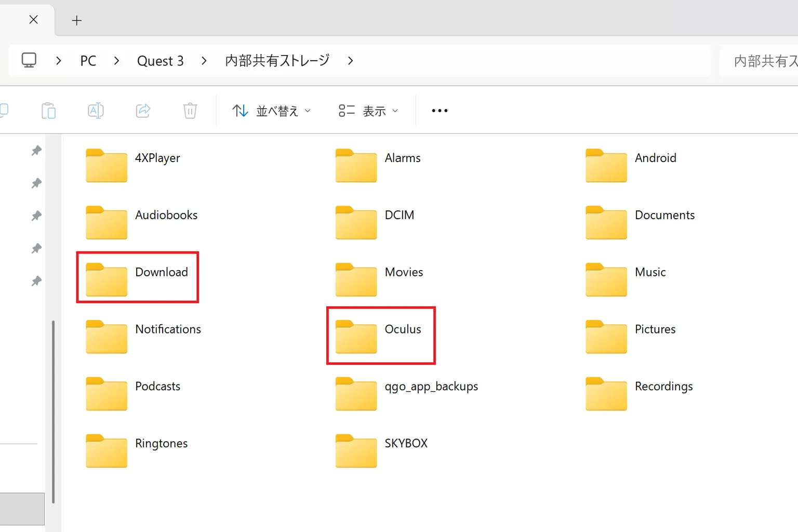Open the three-dots more options menu
The width and height of the screenshot is (798, 532).
[x=440, y=111]
